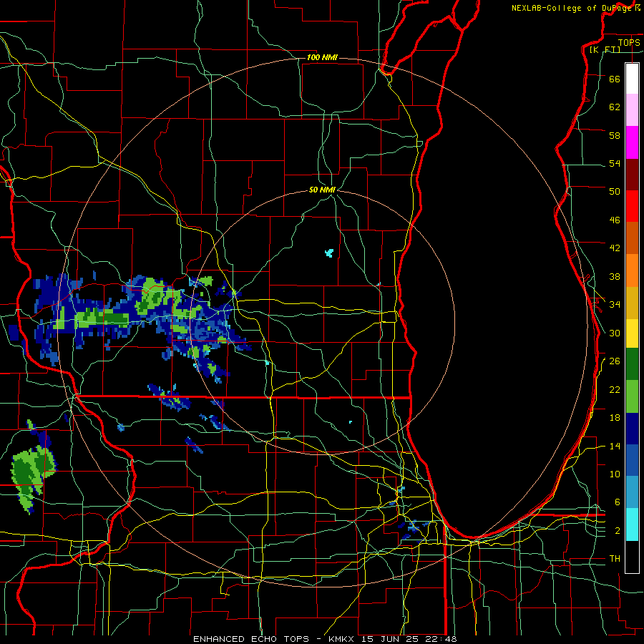The height and width of the screenshot is (644, 644).
Task: Click the dark green legend swatch
Action: [x=632, y=364]
